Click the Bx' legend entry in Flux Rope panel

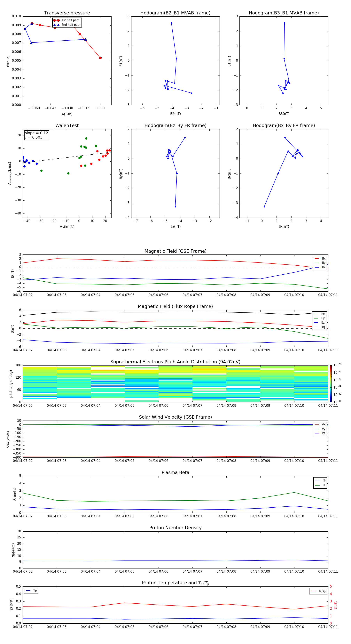point(320,314)
